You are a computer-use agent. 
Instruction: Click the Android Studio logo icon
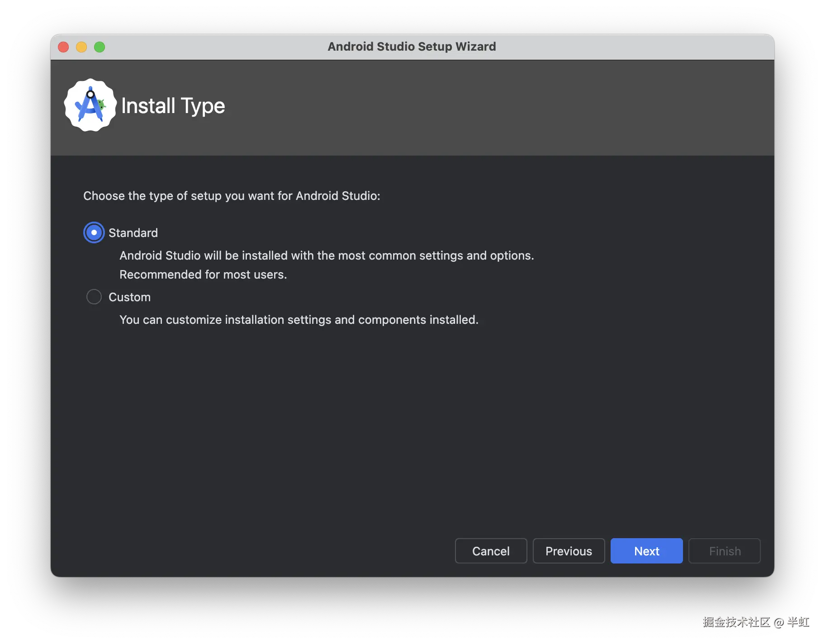(x=90, y=105)
